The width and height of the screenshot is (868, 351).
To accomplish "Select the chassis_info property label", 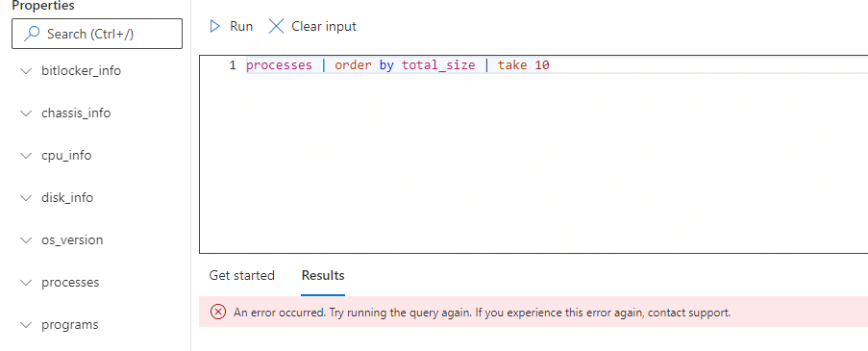I will coord(76,113).
